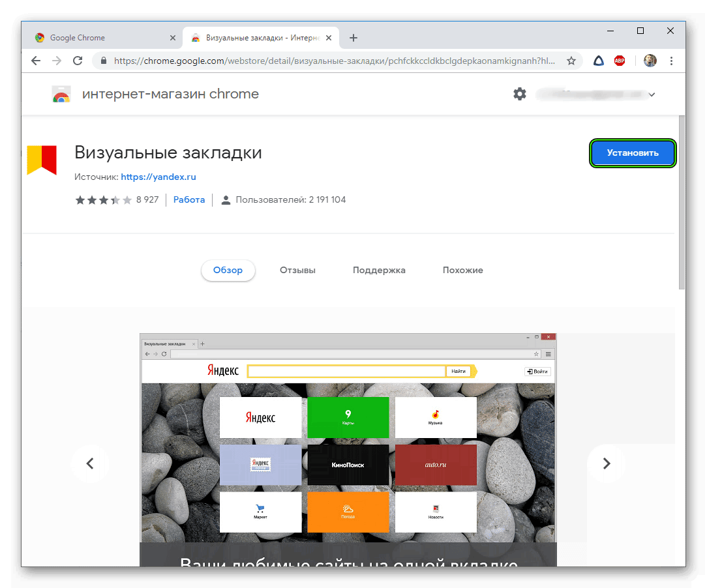Minimize the Chrome window
This screenshot has height=588, width=707.
point(610,31)
